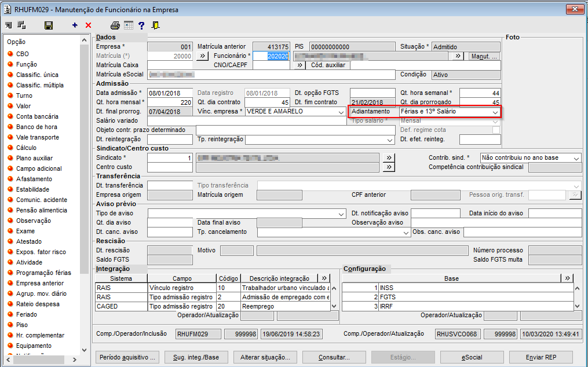
Task: Open the Sindicato lookup arrow button
Action: coord(389,158)
